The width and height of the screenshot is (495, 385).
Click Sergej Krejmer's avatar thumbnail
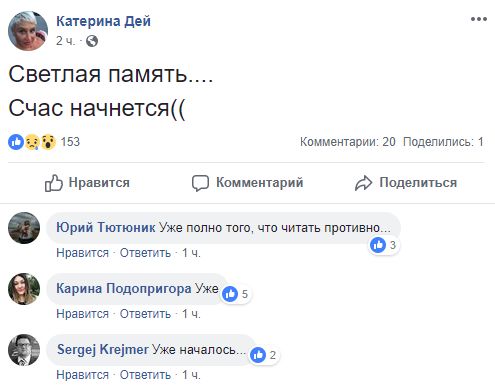24,350
